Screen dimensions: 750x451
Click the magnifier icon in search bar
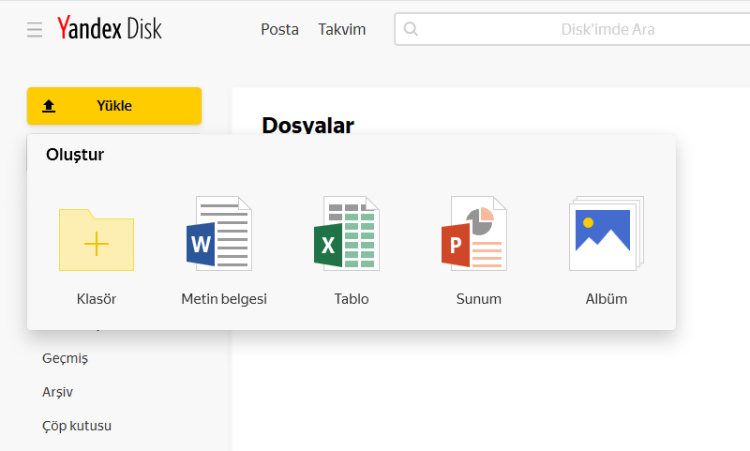[411, 30]
